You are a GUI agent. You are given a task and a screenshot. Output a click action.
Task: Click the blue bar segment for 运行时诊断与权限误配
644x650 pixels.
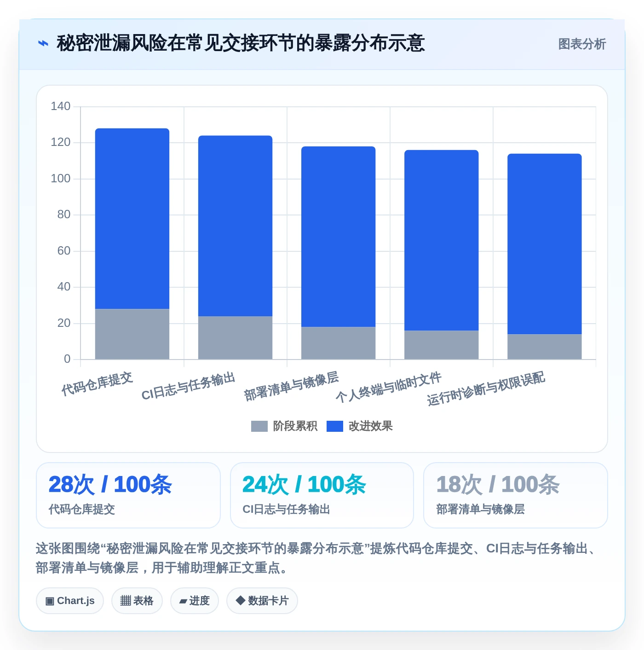click(545, 244)
